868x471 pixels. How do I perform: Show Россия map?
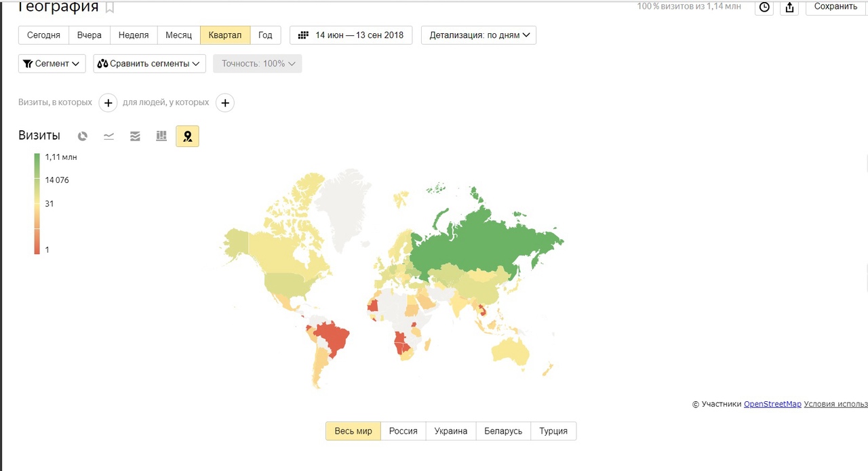coord(403,431)
